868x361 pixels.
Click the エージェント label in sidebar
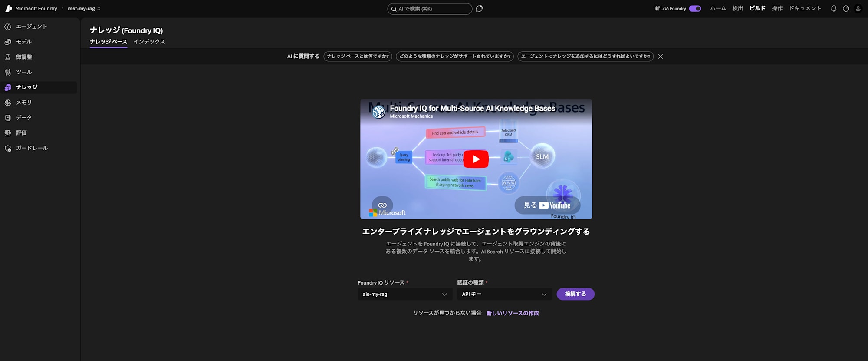pyautogui.click(x=32, y=26)
